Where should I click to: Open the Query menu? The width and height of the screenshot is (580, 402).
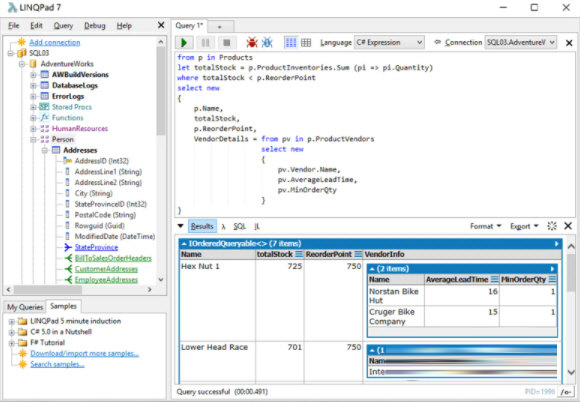63,26
